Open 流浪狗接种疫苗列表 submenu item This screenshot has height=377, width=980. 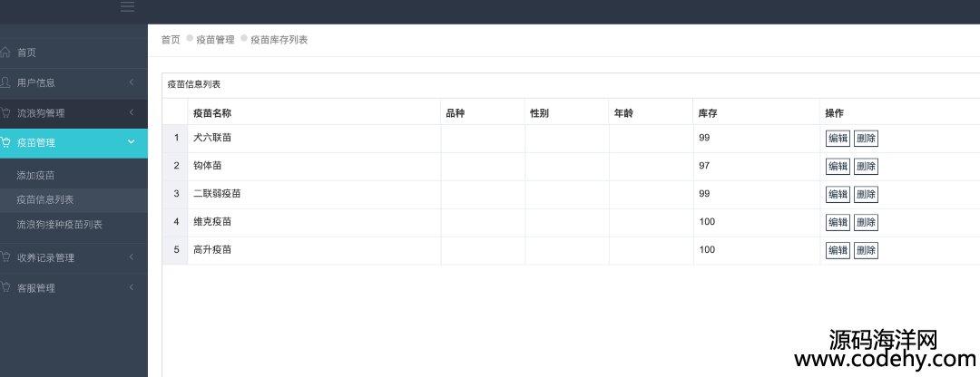click(x=59, y=224)
